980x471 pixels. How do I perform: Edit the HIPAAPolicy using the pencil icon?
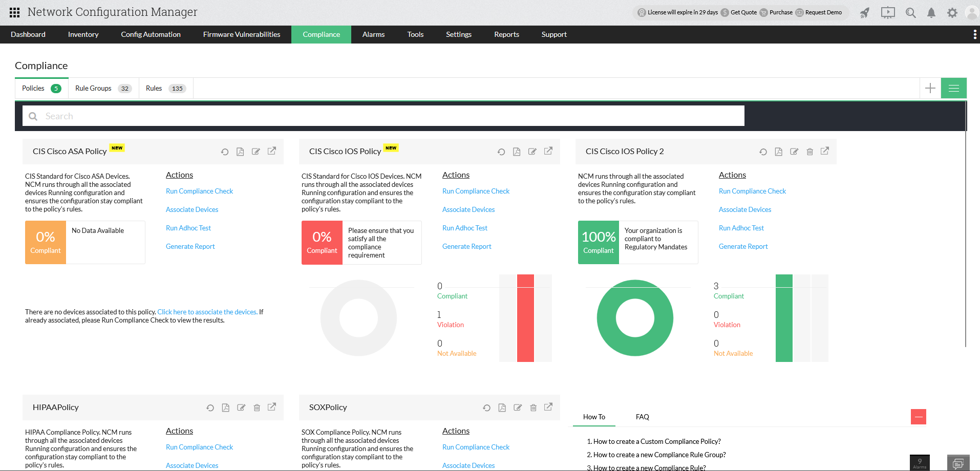pyautogui.click(x=241, y=407)
